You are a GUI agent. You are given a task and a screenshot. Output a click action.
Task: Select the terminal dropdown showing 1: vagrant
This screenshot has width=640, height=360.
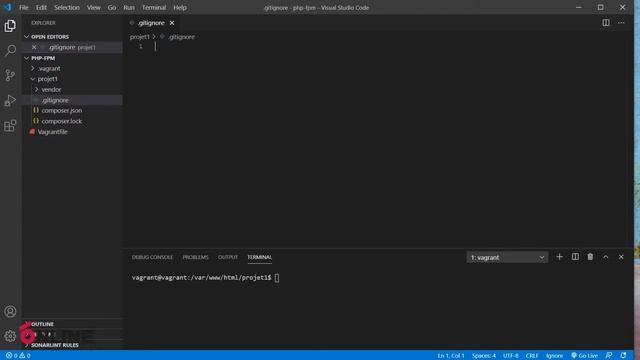[507, 257]
